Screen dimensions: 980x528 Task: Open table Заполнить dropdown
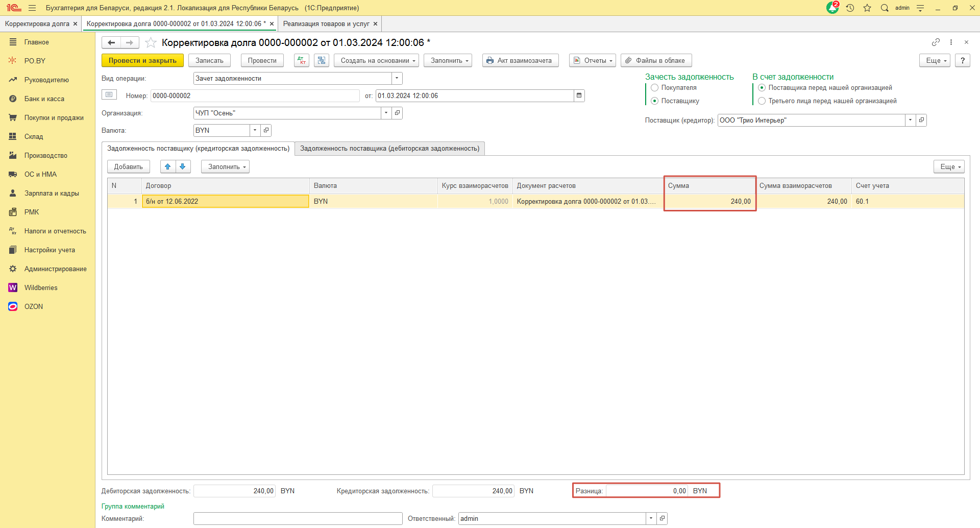225,166
